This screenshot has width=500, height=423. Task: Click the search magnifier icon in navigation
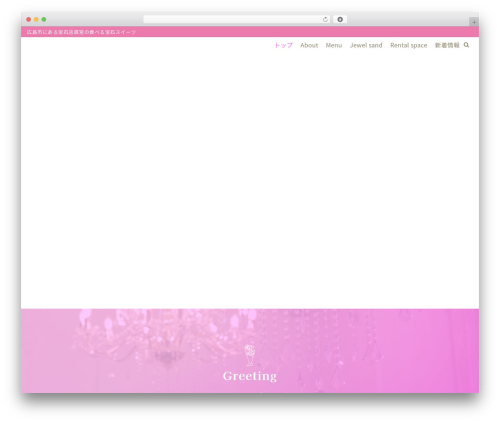click(466, 45)
